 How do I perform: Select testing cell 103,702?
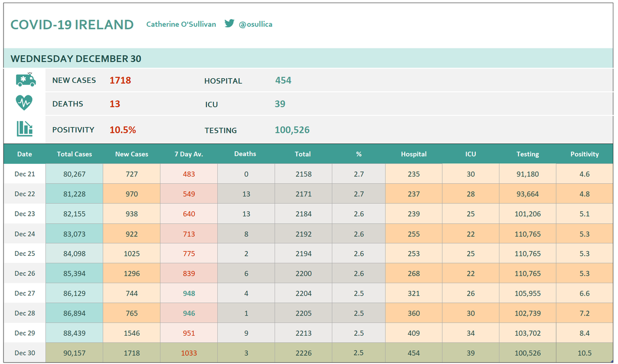[x=527, y=333]
